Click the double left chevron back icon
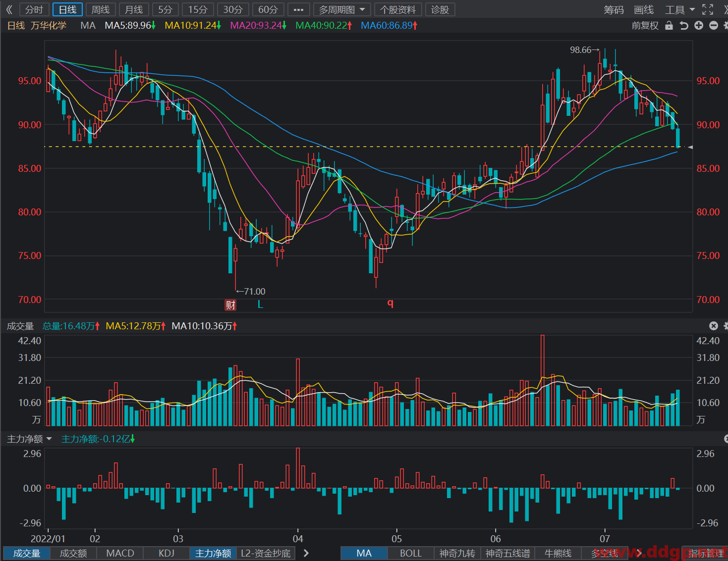 pyautogui.click(x=9, y=9)
